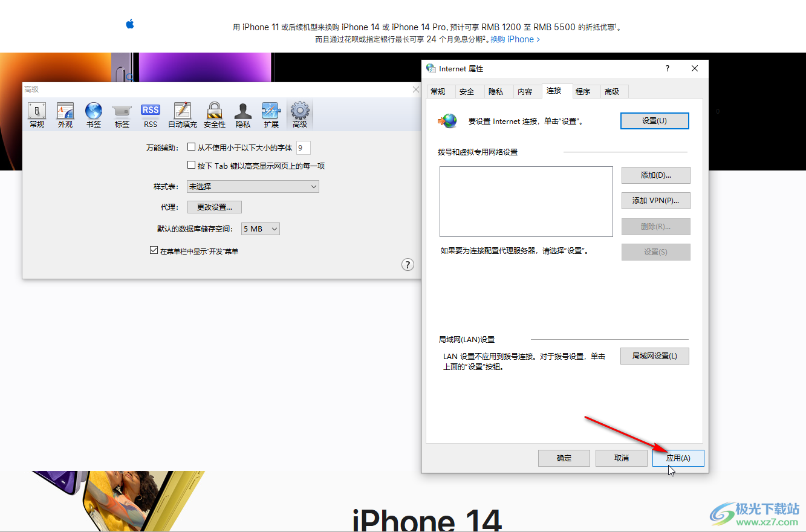806x532 pixels.
Task: Click the 局域网设置(L) button
Action: click(655, 356)
